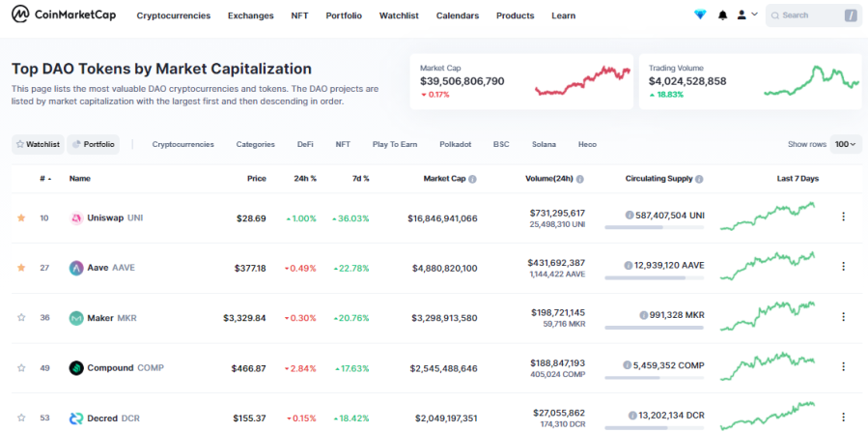The height and width of the screenshot is (433, 868).
Task: Click the Market Cap column info icon
Action: tap(472, 179)
